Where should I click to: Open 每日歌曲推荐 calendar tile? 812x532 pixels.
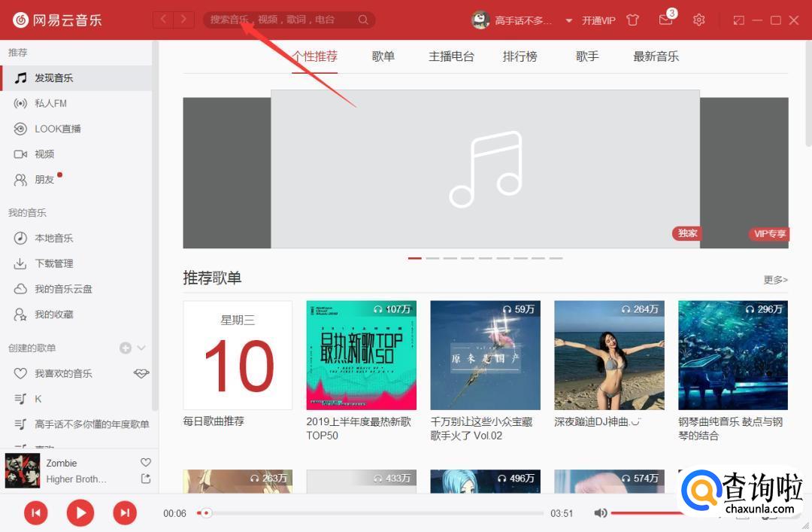tap(238, 355)
